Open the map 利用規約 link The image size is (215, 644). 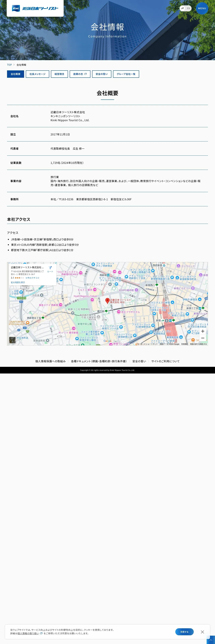pyautogui.click(x=185, y=344)
